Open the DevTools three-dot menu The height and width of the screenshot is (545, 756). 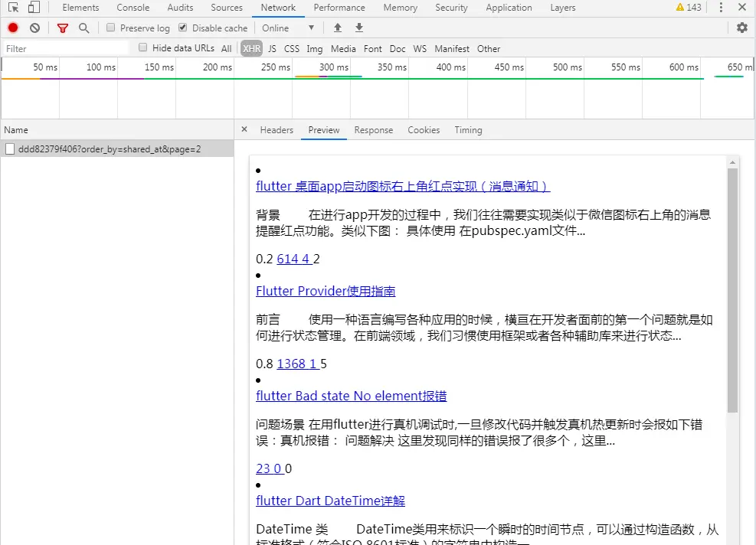pyautogui.click(x=721, y=7)
